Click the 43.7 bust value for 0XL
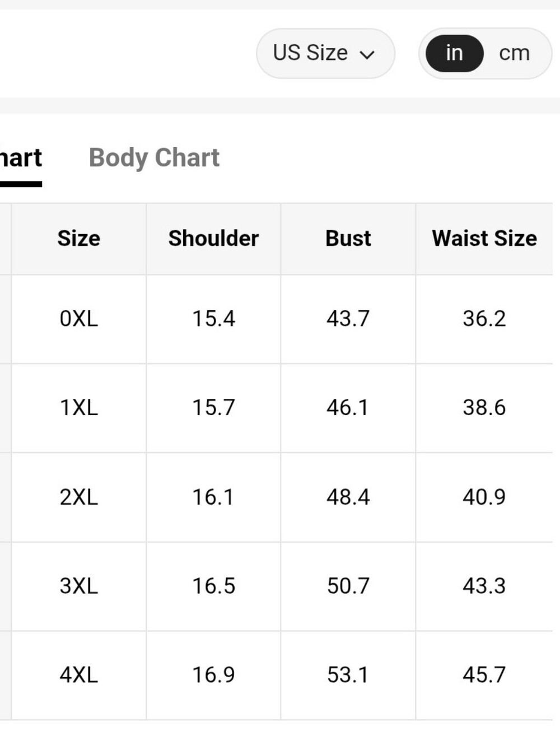Image resolution: width=560 pixels, height=745 pixels. 348,319
